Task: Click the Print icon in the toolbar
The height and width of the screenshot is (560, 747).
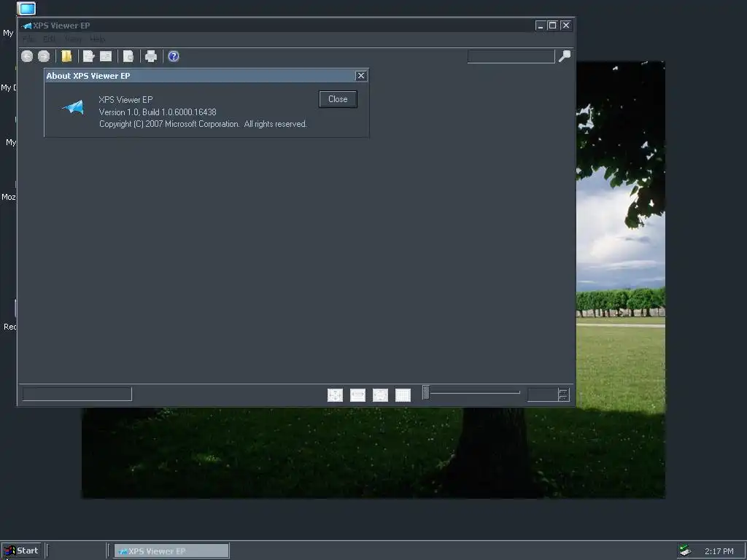Action: pyautogui.click(x=151, y=56)
